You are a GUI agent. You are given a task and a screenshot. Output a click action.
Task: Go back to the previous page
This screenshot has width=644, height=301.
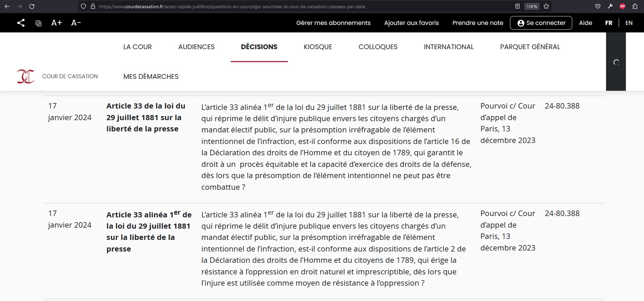click(x=7, y=6)
